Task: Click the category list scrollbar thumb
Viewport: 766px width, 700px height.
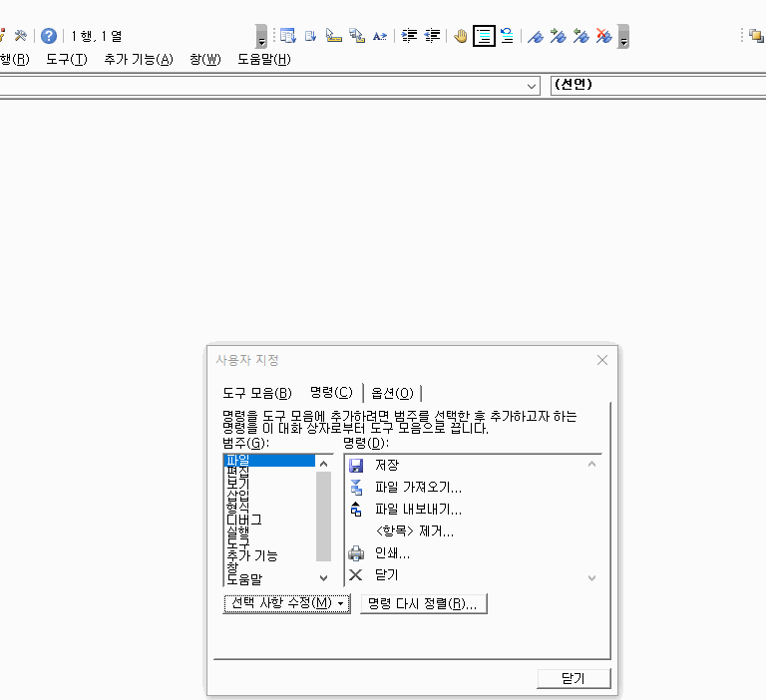Action: click(x=323, y=517)
